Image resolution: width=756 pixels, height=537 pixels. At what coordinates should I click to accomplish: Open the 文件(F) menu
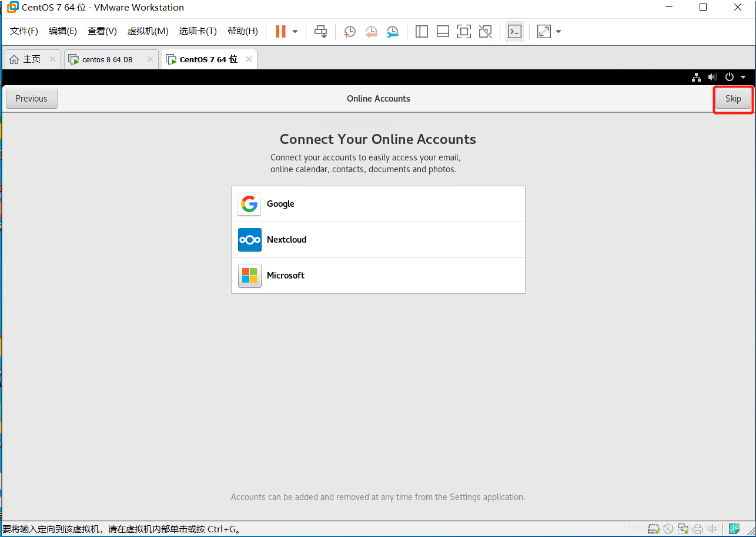click(24, 31)
